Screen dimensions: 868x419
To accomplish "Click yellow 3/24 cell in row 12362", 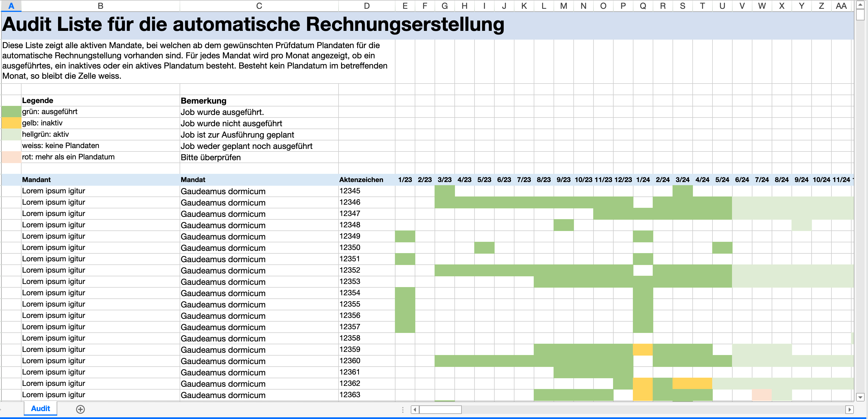I will coord(682,383).
